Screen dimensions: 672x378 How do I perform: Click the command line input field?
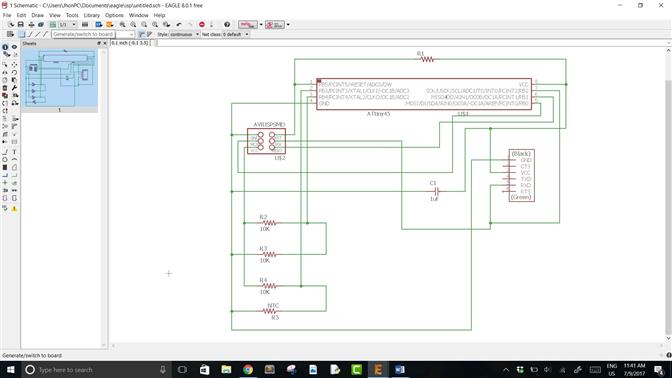point(411,43)
